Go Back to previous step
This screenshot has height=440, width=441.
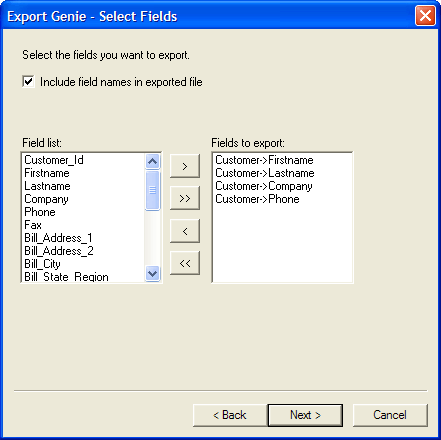[230, 415]
